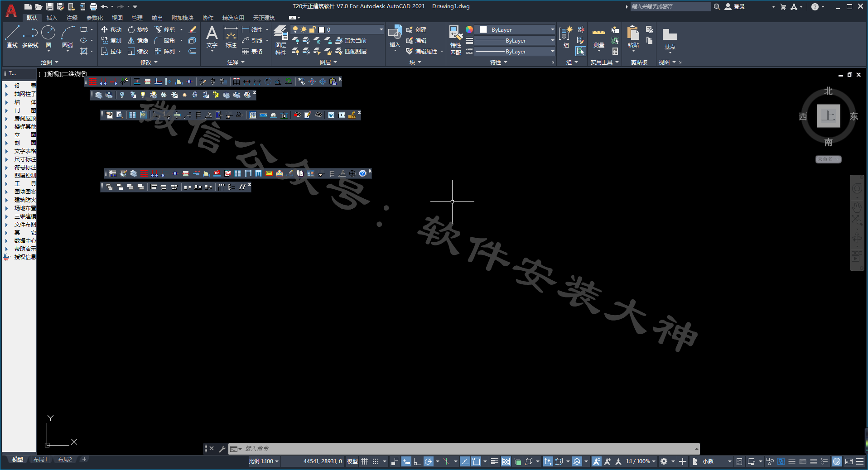Open the 比例 1:100 scale dropdown
Viewport: 868px width, 470px height.
tap(264, 461)
